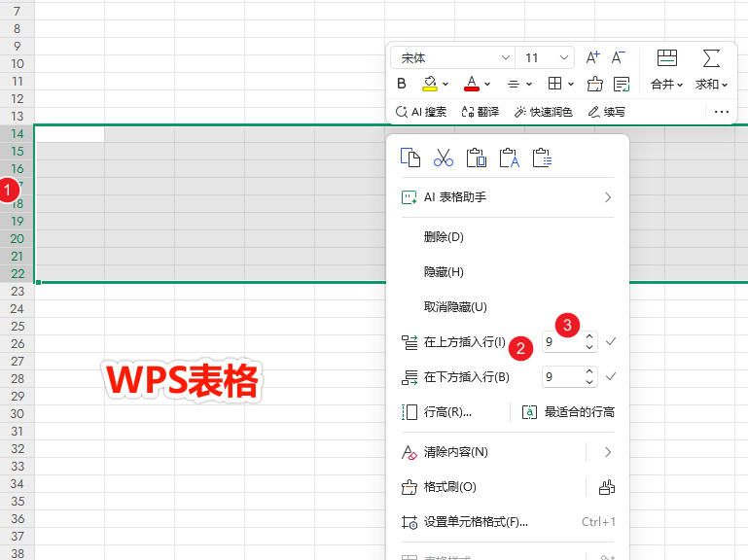This screenshot has height=560, width=748.
Task: Select 隐藏(H) menu entry
Action: click(444, 272)
